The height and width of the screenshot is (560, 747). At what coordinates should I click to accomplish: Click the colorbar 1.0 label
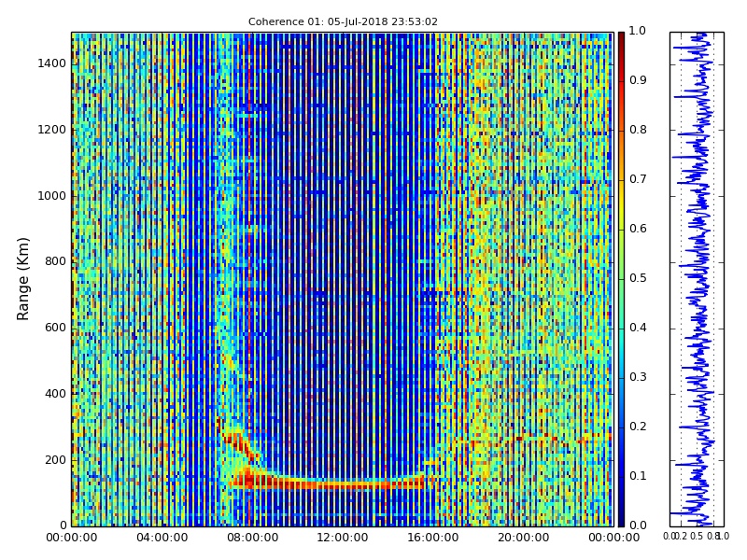click(638, 31)
